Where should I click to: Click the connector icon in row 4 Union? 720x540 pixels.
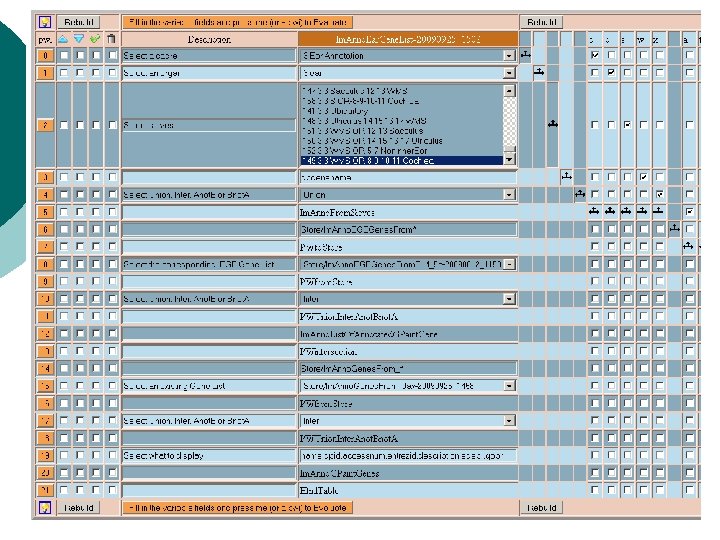[x=580, y=194]
